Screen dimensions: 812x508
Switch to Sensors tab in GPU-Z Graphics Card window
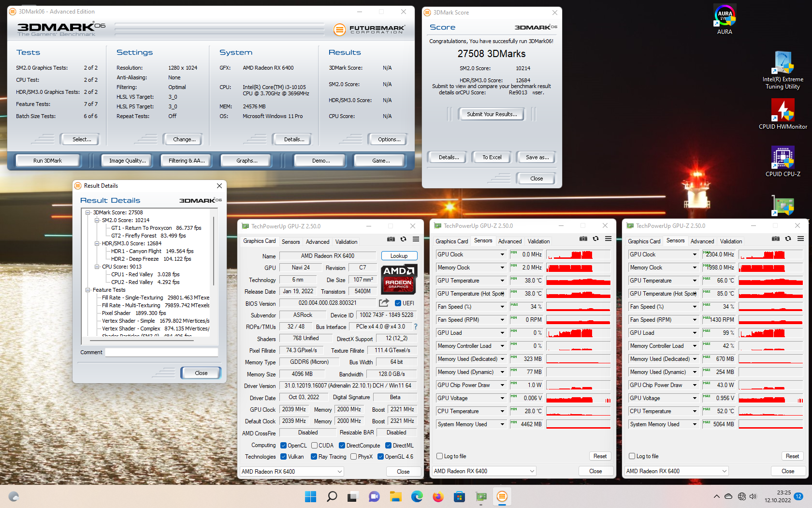pos(290,242)
